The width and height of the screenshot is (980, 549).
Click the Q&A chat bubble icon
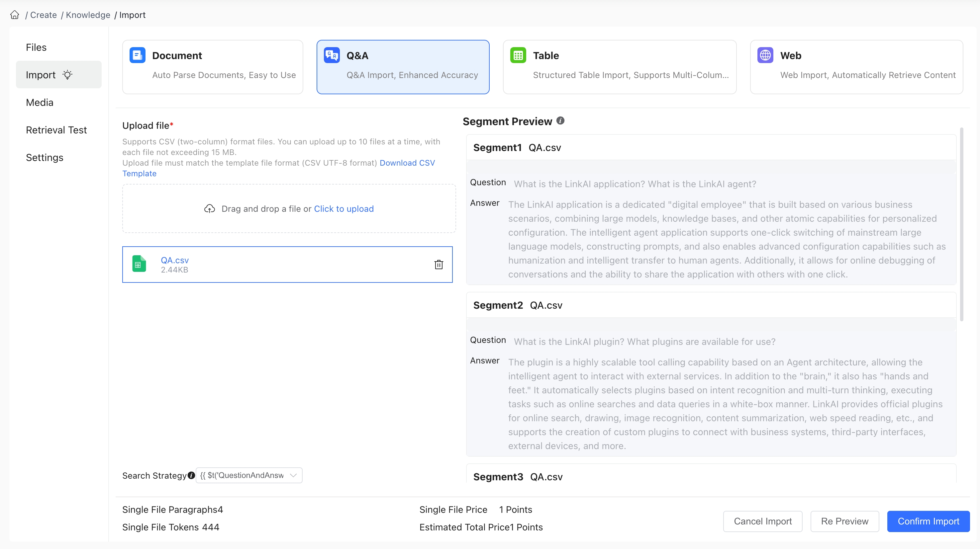(332, 55)
